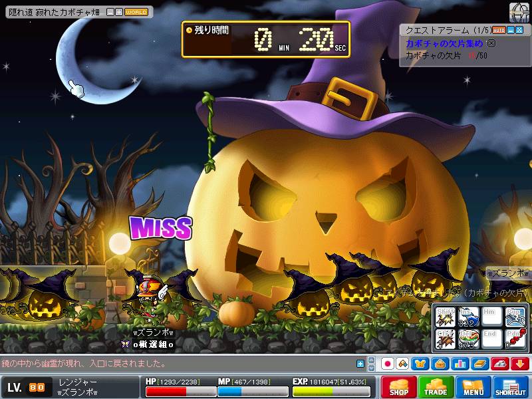Open the TRADE market button

[x=436, y=387]
